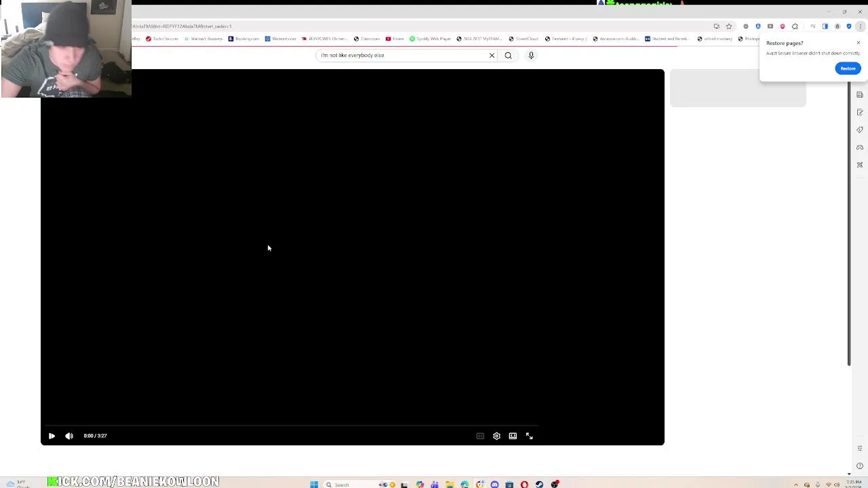This screenshot has height=488, width=868.
Task: Enter fullscreen on the video player
Action: (530, 436)
